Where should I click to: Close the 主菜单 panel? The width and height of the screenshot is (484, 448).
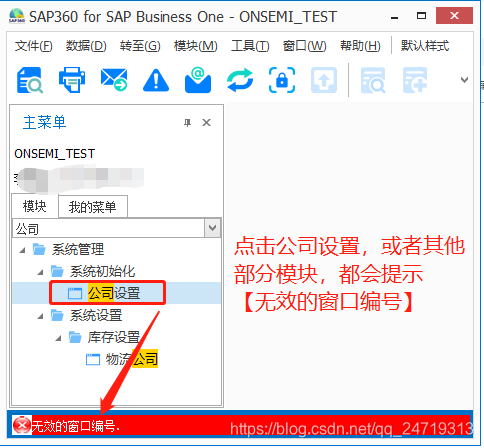206,123
